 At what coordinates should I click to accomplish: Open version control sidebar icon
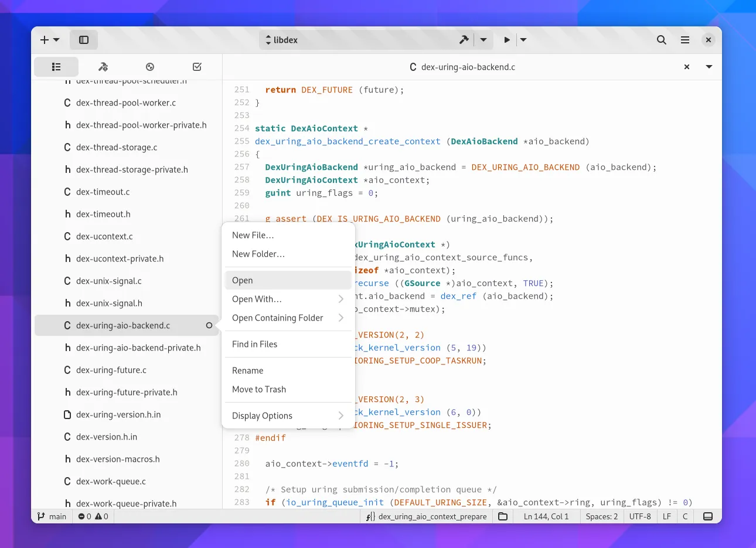(x=150, y=67)
